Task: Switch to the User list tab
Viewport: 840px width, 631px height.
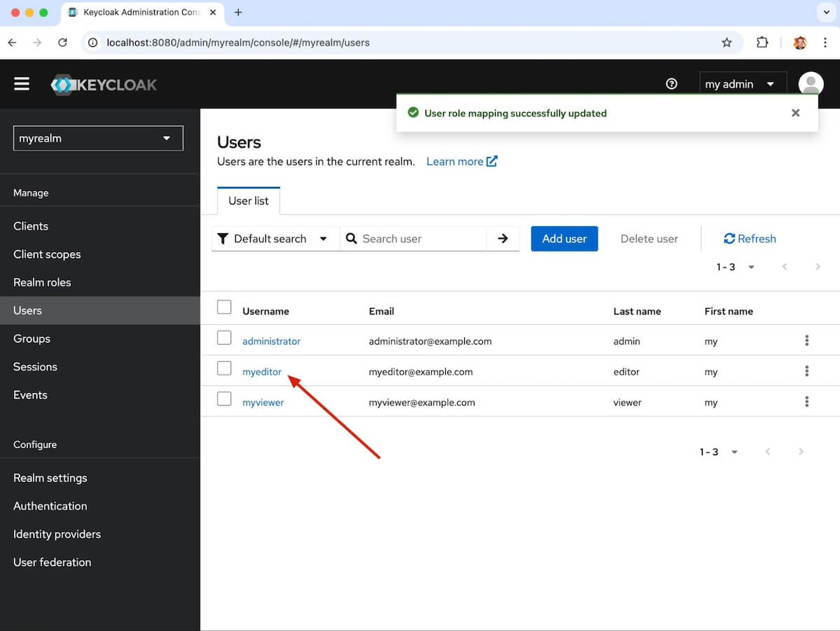Action: [248, 201]
